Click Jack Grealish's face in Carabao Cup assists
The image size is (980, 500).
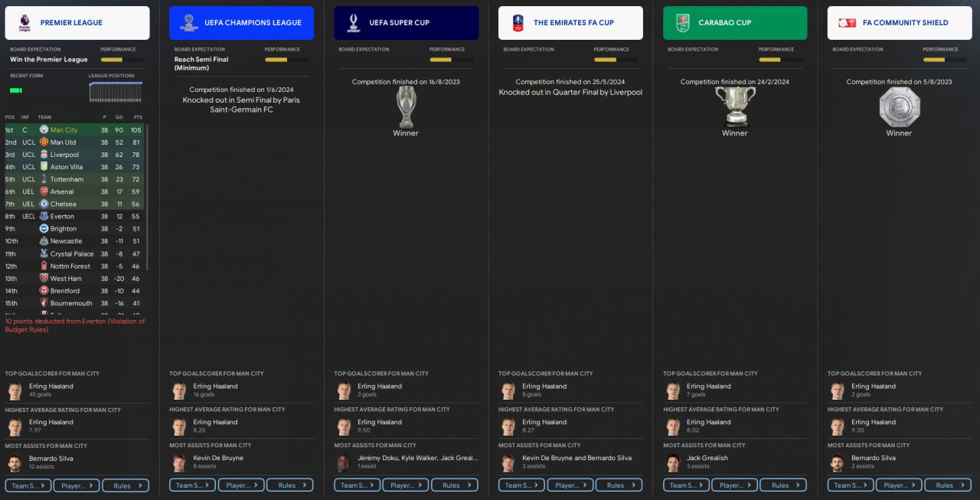[x=673, y=462]
